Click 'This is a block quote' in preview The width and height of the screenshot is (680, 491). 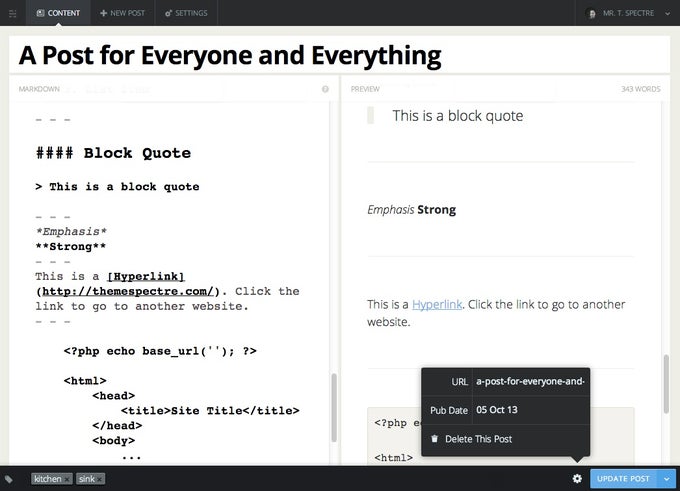click(458, 116)
